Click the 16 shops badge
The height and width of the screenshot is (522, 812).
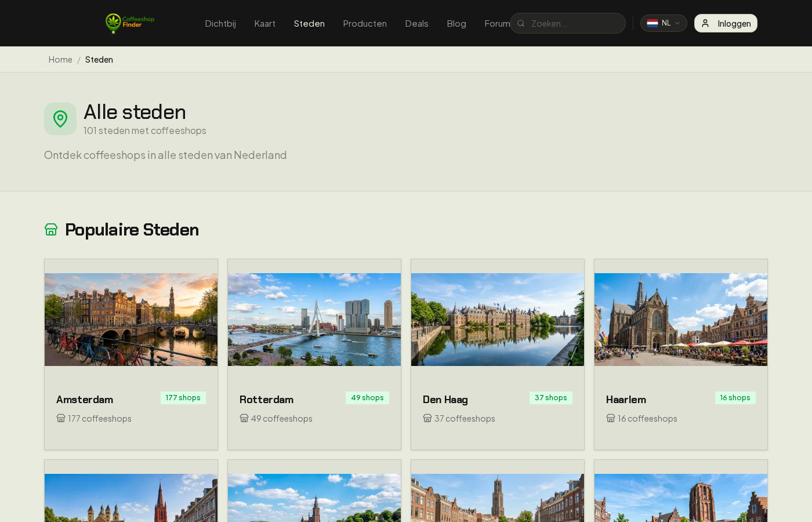(x=735, y=398)
